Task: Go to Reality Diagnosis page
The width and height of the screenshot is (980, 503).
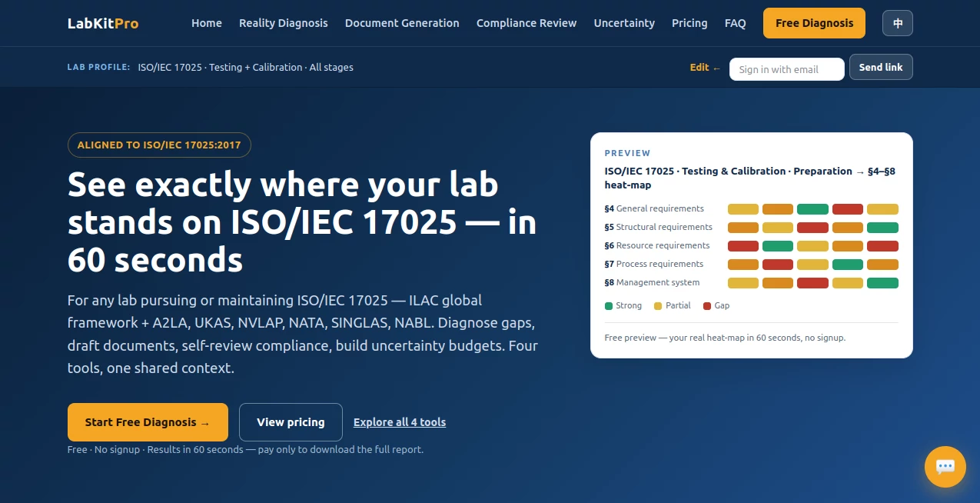Action: (284, 23)
